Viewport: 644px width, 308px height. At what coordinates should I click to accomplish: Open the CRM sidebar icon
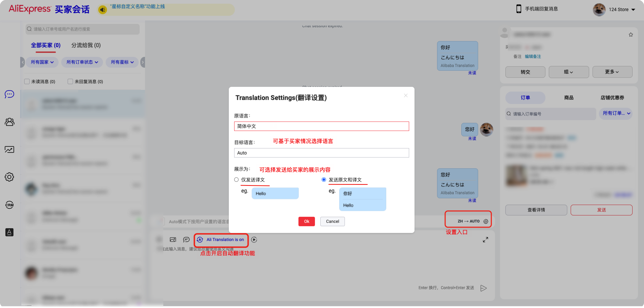point(9,205)
